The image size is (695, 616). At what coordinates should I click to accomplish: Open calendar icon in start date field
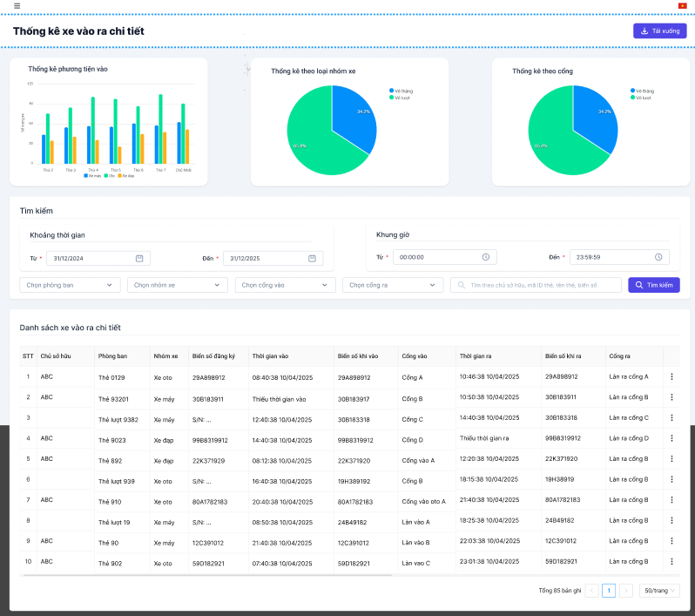tap(139, 258)
